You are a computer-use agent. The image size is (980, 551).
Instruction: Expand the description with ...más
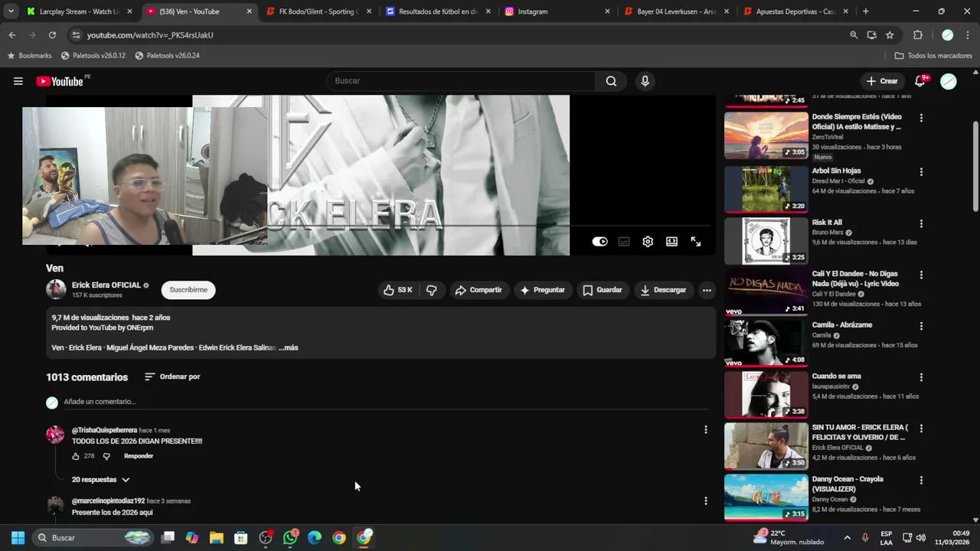tap(289, 347)
